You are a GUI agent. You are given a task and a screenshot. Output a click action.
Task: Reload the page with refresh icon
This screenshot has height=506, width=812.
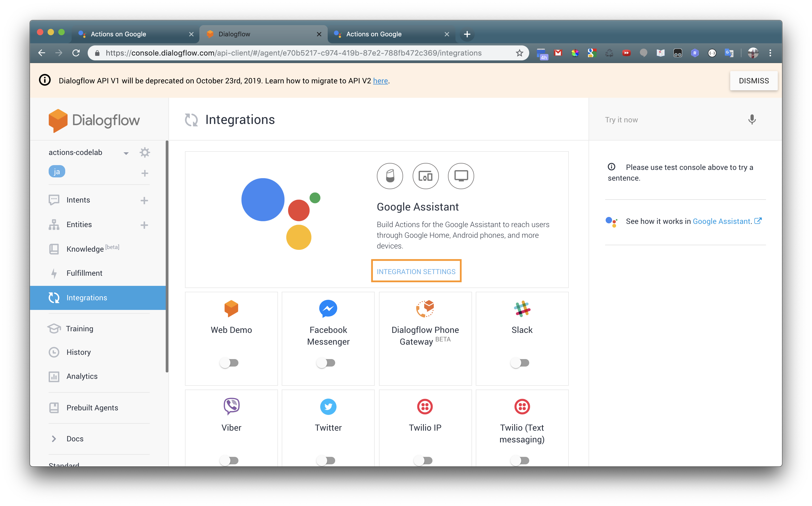point(76,53)
